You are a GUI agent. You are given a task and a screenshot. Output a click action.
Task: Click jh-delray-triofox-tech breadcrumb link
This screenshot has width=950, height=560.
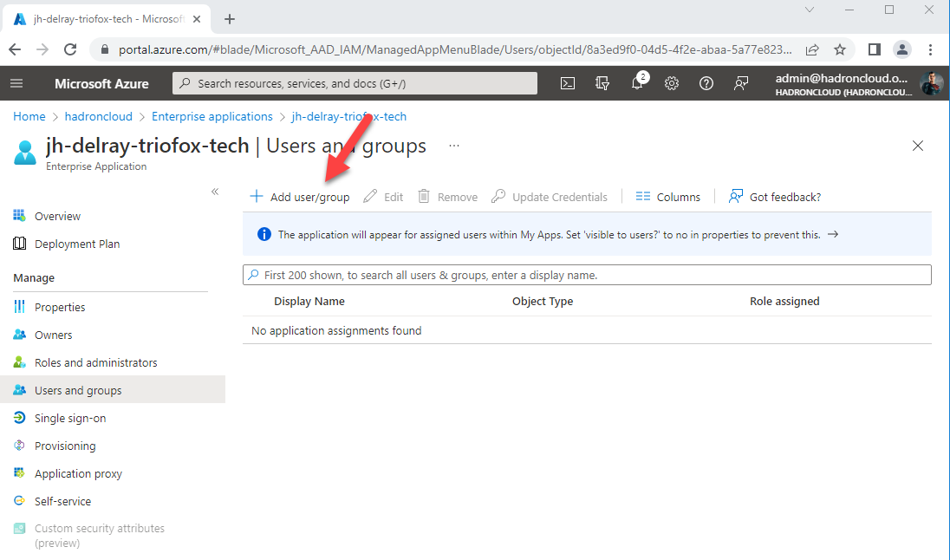[x=349, y=116]
